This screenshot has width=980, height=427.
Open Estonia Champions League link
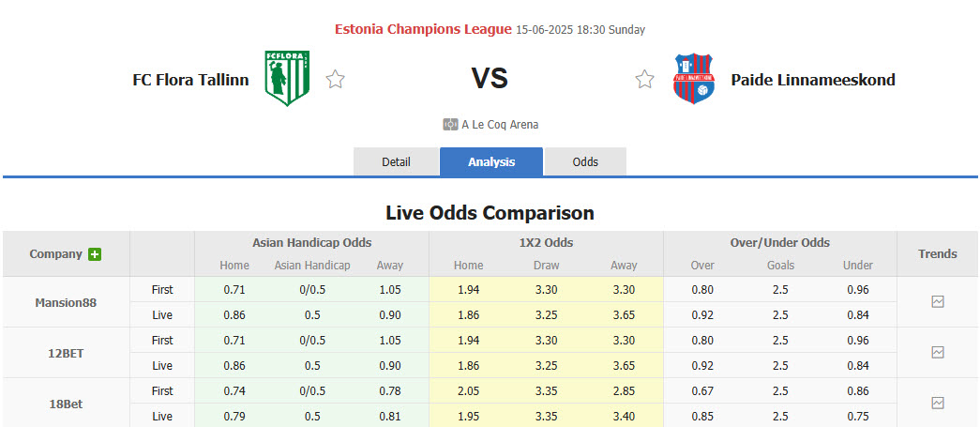click(x=423, y=29)
